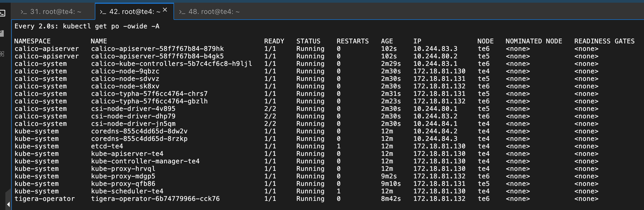Click the restart count in the kube-scheduler-te4 row
Screen dimensions: 644x210
pos(339,192)
